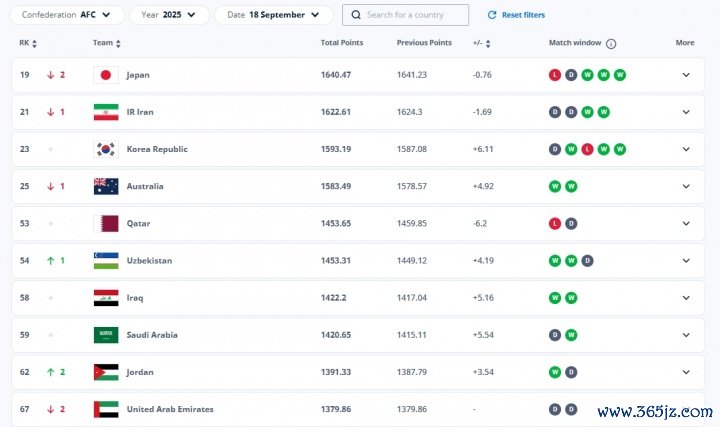Expand the Japan row details

pyautogui.click(x=686, y=75)
